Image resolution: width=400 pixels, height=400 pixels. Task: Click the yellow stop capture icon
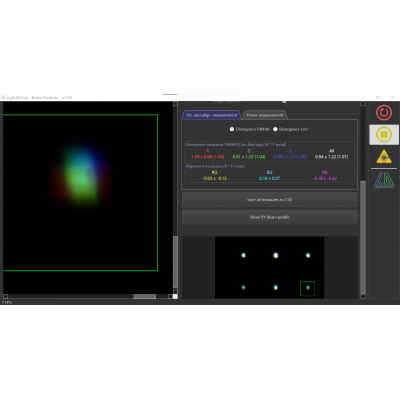[384, 135]
